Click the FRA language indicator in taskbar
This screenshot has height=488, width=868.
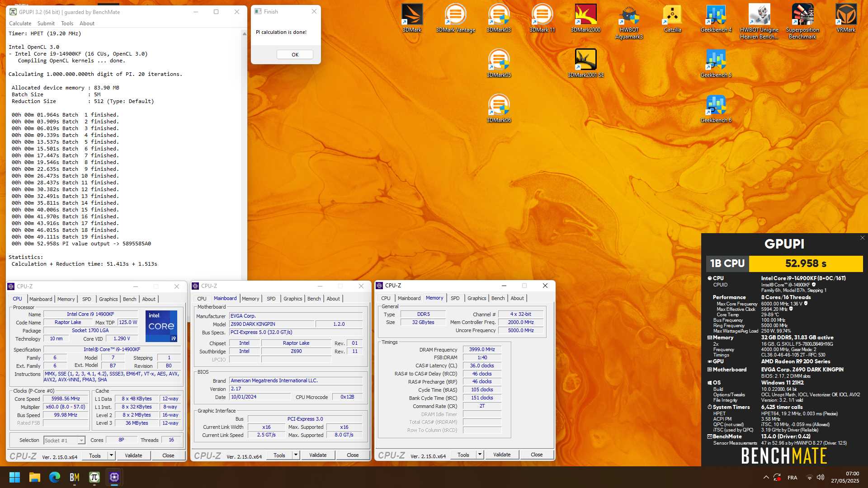792,478
